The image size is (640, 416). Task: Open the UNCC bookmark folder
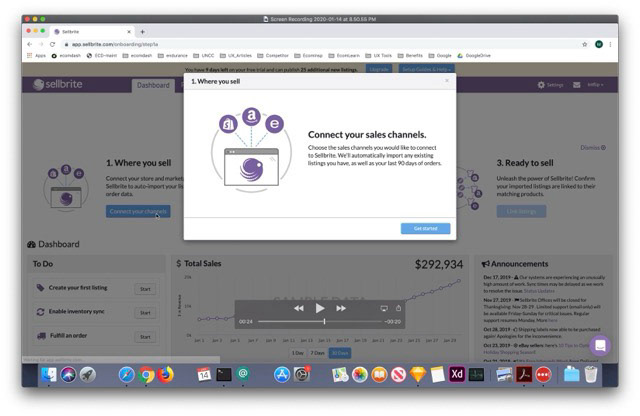tap(204, 56)
